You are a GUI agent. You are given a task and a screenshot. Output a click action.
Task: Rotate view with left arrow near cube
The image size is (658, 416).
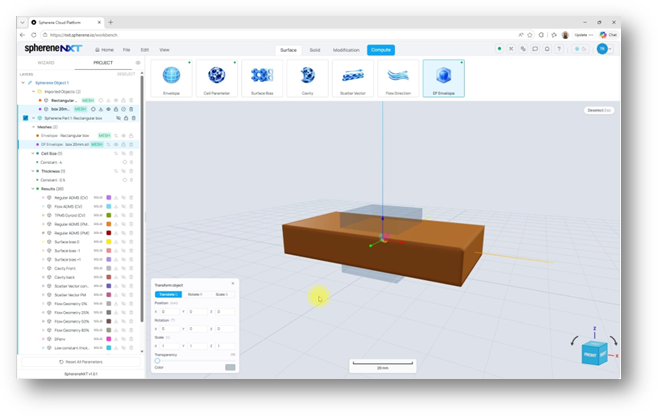pyautogui.click(x=574, y=341)
